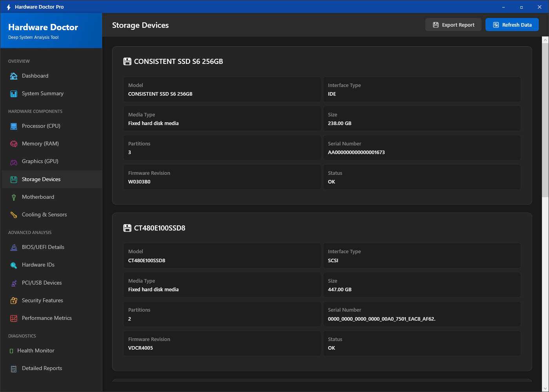Click the Memory (RAM) brain icon
This screenshot has height=392, width=549.
[14, 144]
